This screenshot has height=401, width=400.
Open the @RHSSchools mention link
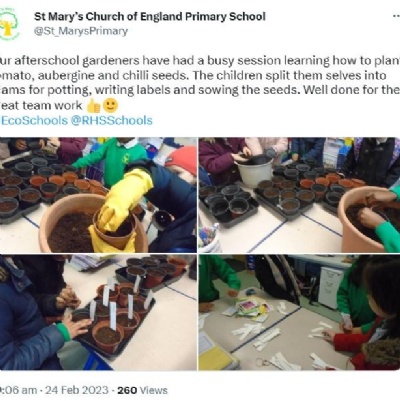[x=112, y=120]
